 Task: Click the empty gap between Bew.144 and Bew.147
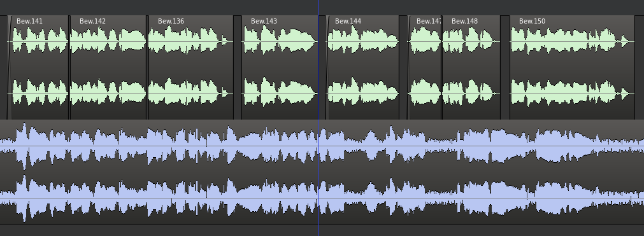coord(403,67)
